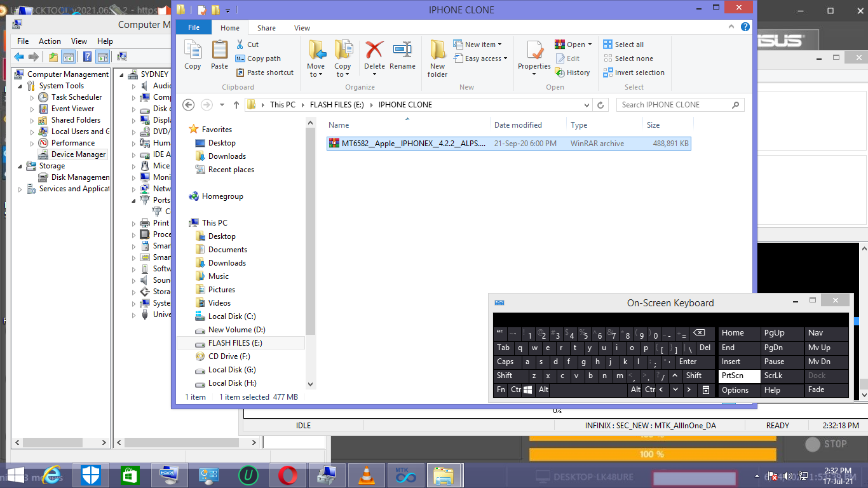This screenshot has width=868, height=488.
Task: Refresh the IPHONE CLONE folder view
Action: tap(602, 105)
